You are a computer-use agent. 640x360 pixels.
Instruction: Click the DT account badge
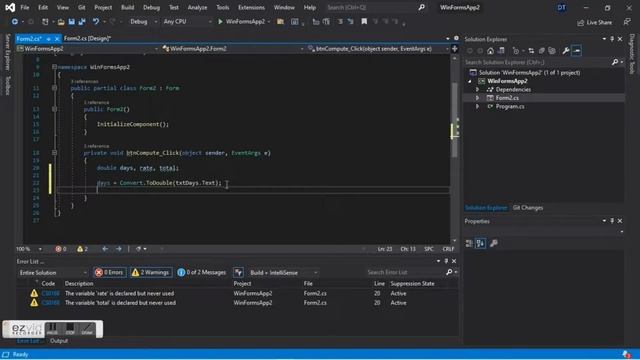click(561, 7)
